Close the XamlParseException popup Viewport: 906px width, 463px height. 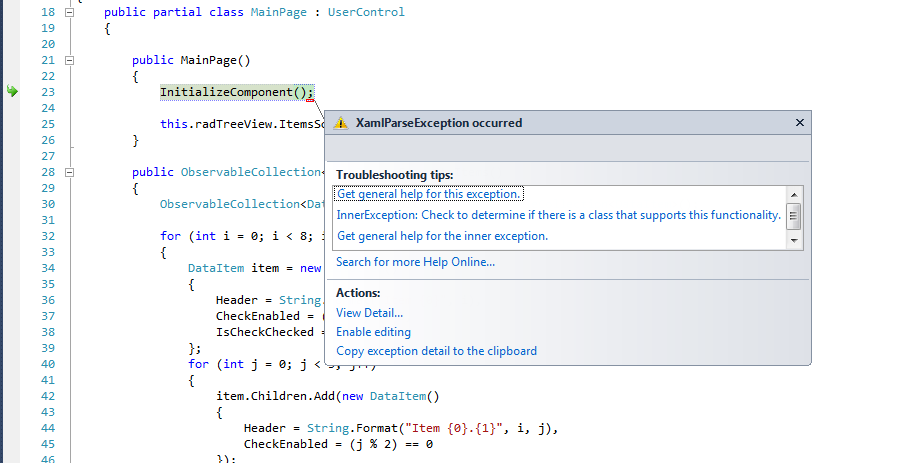point(799,123)
